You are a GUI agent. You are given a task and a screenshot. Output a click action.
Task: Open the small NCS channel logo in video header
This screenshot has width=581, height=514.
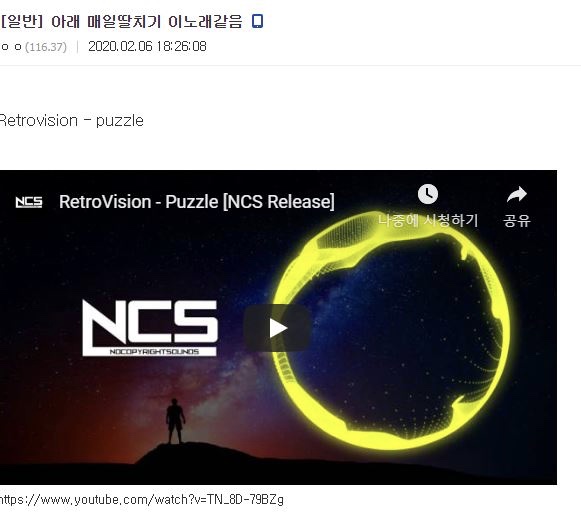pyautogui.click(x=29, y=202)
